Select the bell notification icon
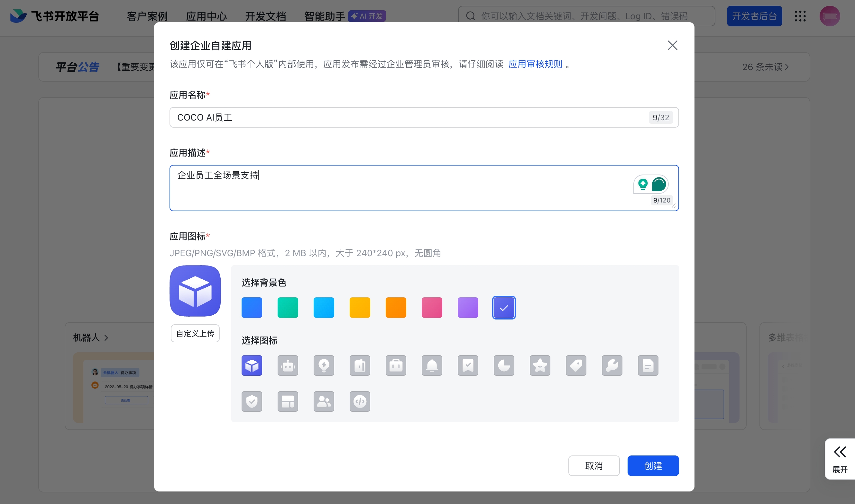 click(x=432, y=365)
